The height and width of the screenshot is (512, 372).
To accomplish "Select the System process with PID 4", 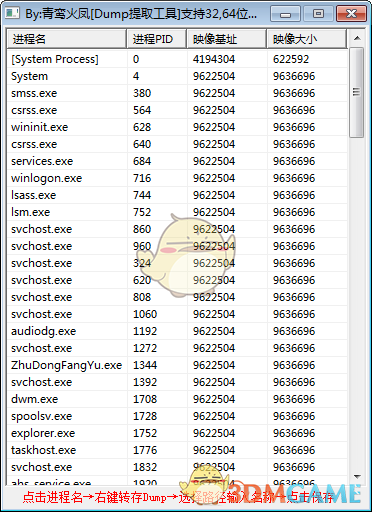I will point(177,76).
